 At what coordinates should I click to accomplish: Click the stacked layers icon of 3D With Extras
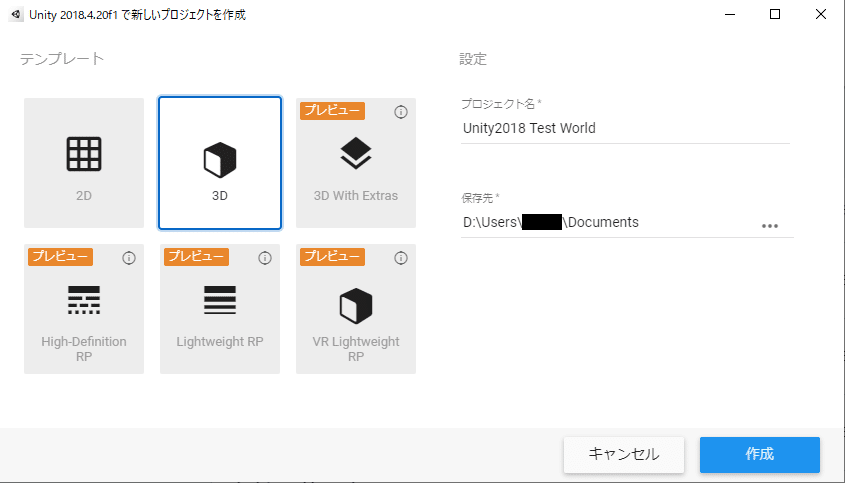tap(356, 153)
